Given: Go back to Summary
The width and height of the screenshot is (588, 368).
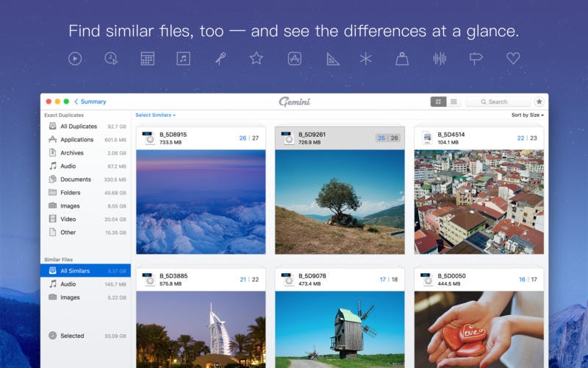Looking at the screenshot, I should (90, 102).
